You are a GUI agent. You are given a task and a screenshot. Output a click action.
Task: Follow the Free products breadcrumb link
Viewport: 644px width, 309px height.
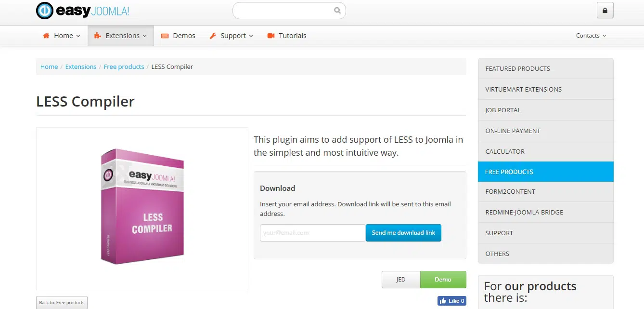(124, 67)
